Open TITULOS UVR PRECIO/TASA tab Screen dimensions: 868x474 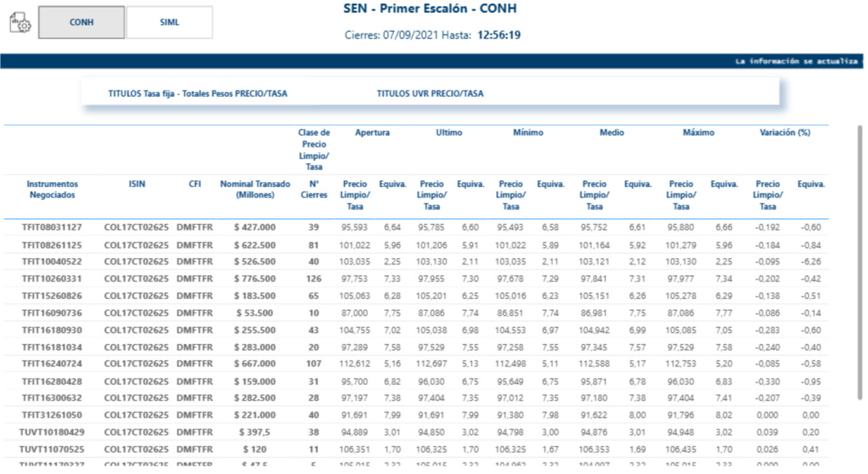[430, 94]
